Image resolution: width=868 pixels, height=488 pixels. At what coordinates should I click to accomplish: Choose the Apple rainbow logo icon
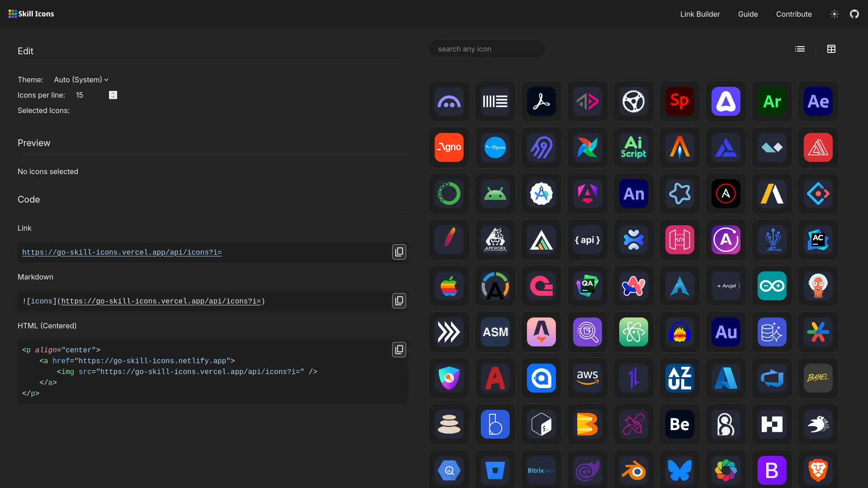[x=449, y=286]
